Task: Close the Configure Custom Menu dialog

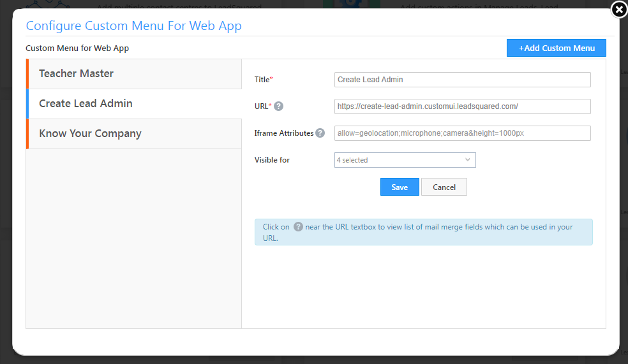Action: click(x=618, y=10)
